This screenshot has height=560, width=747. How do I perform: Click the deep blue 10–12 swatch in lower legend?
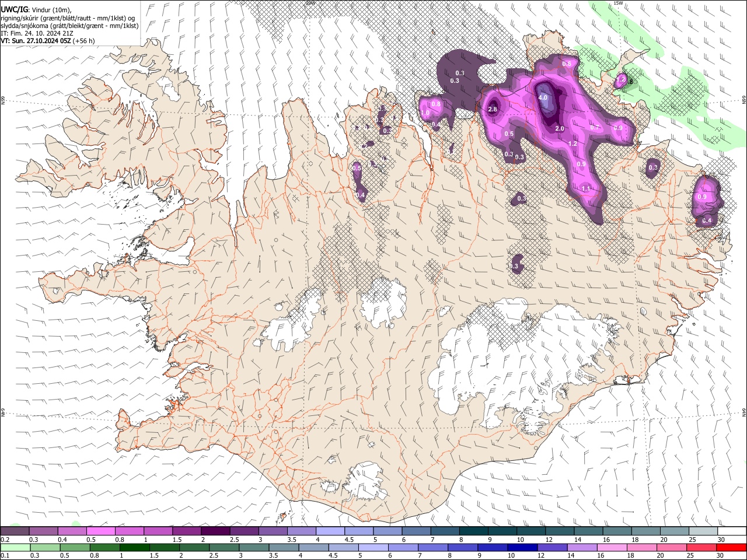point(522,547)
